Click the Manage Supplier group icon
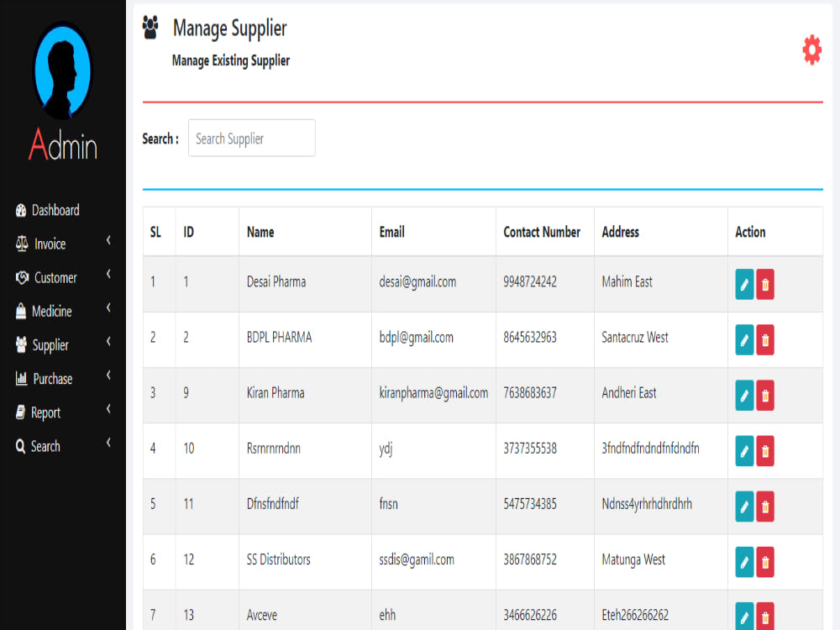Viewport: 840px width, 630px height. pos(150,28)
